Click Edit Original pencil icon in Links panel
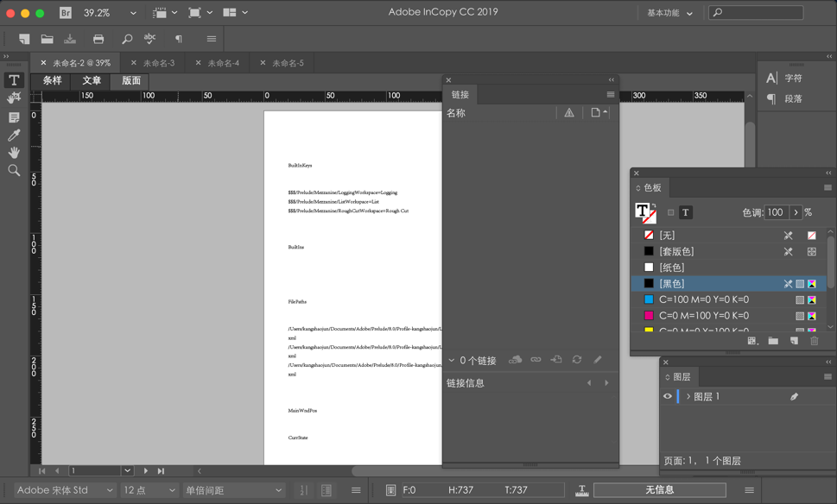The width and height of the screenshot is (837, 504). pos(598,360)
